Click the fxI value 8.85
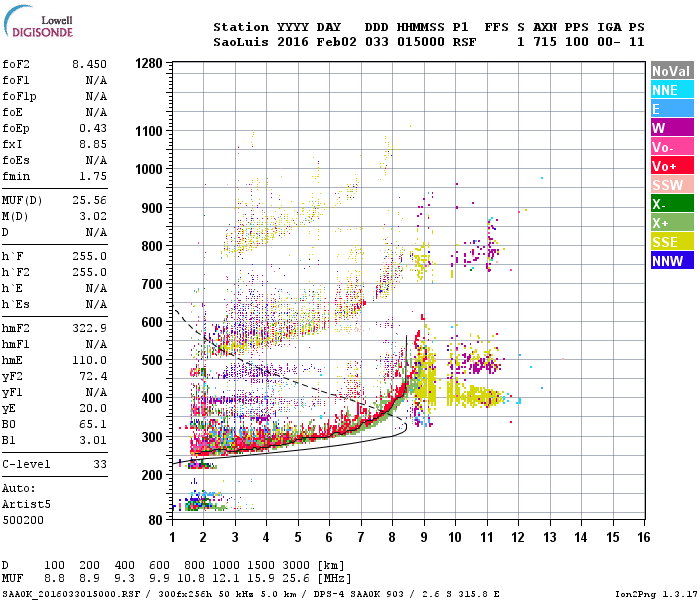The width and height of the screenshot is (700, 600). click(x=93, y=144)
